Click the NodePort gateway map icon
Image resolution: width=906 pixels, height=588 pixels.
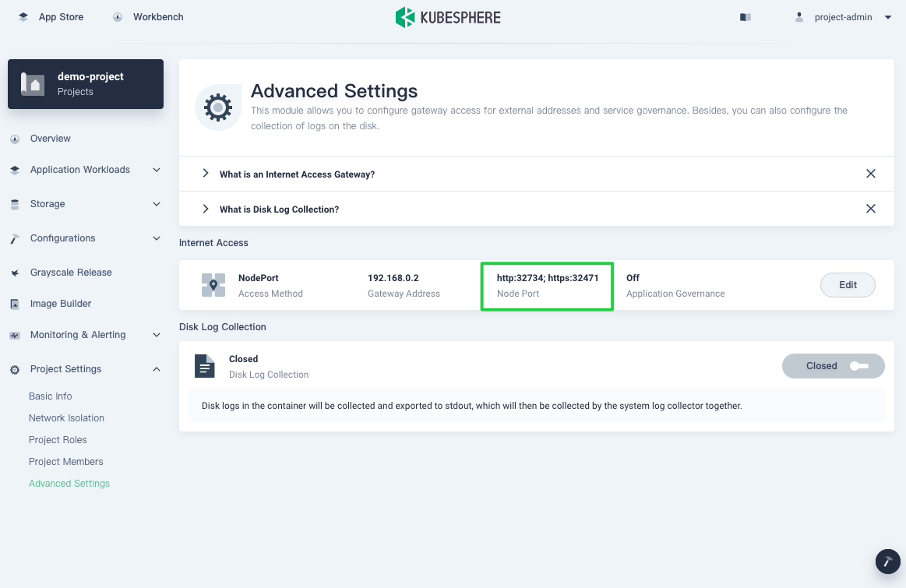click(213, 285)
